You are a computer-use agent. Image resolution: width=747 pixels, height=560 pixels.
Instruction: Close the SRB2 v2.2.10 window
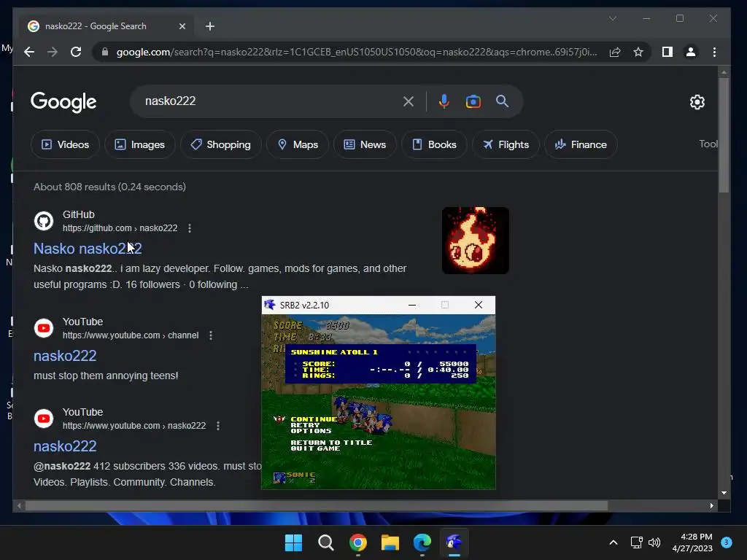tap(479, 305)
